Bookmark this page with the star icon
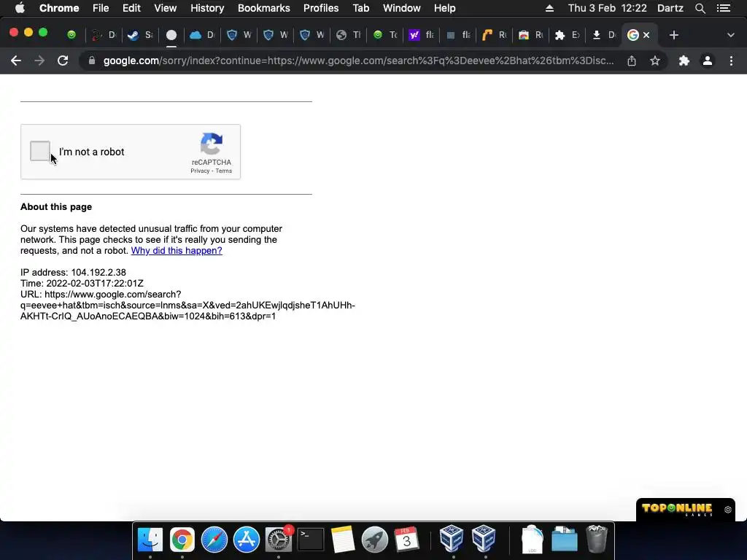This screenshot has height=560, width=747. point(655,61)
